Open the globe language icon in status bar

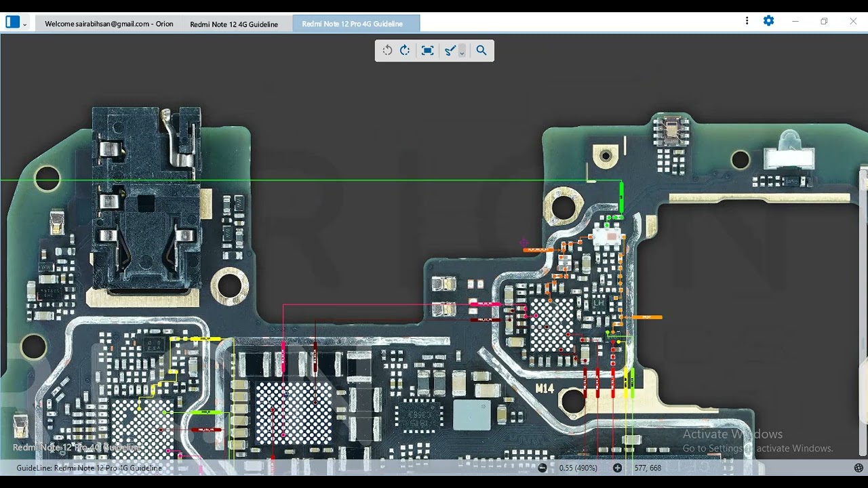(x=859, y=468)
